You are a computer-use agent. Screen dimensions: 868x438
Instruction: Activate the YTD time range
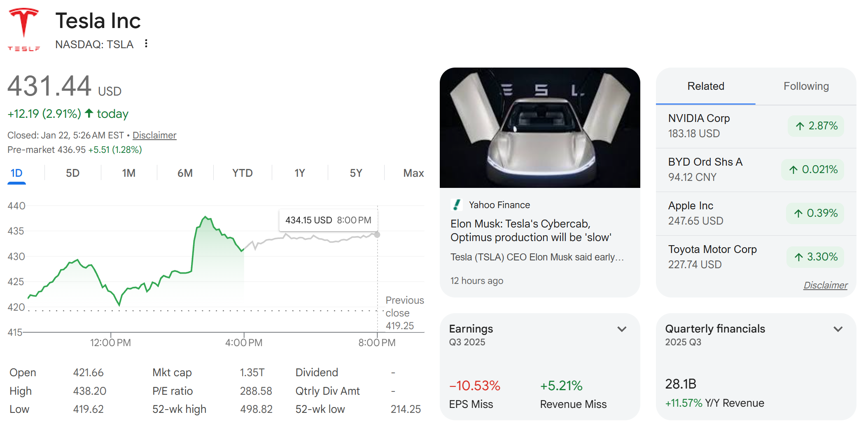click(x=243, y=173)
